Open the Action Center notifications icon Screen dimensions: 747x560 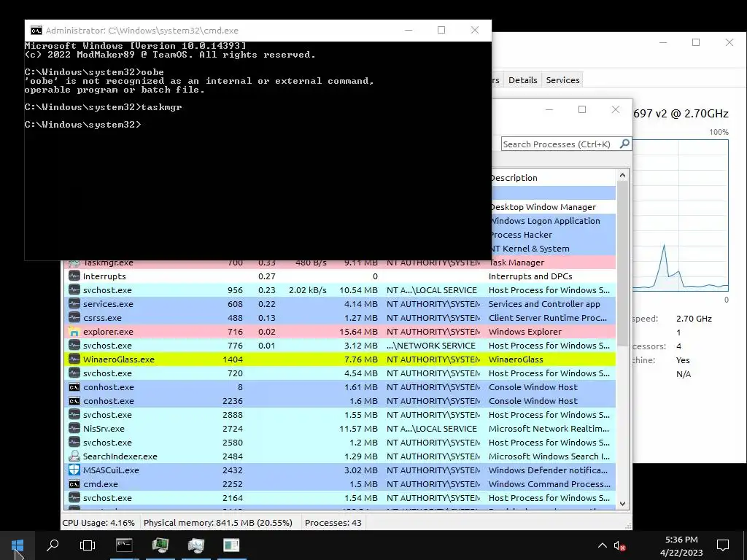pyautogui.click(x=723, y=545)
